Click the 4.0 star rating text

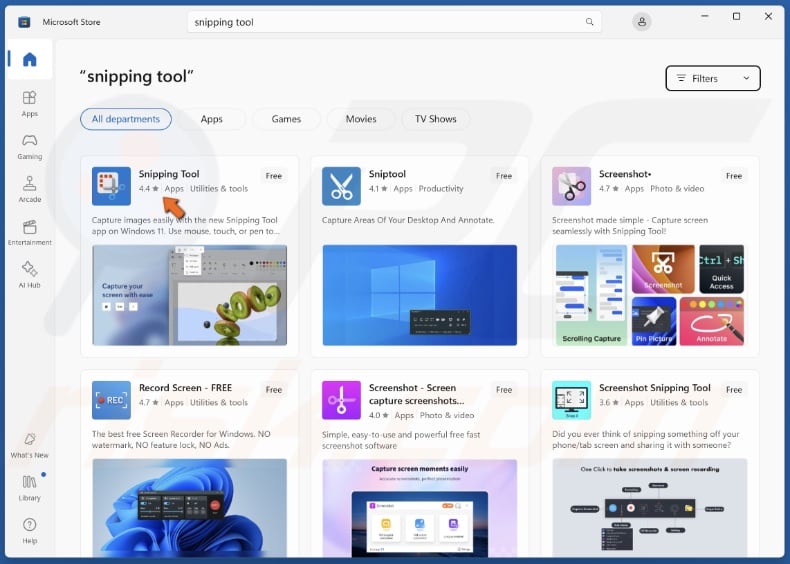[x=378, y=415]
